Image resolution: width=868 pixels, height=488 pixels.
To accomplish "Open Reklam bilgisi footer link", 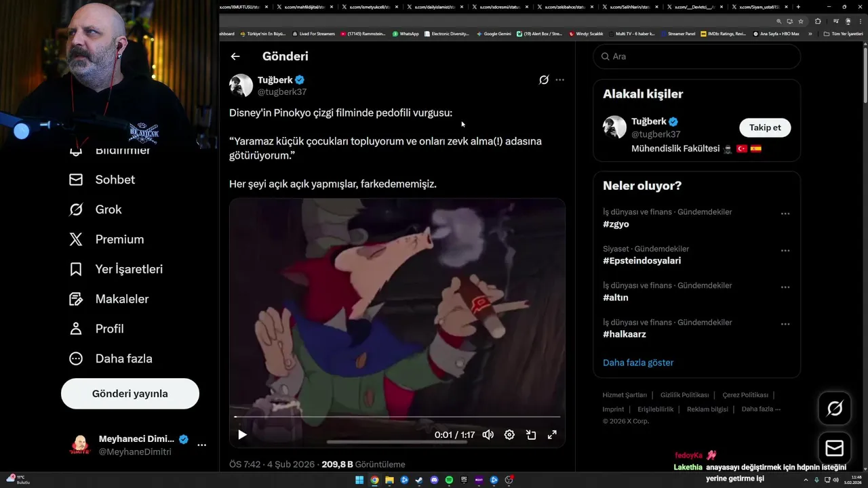I will pos(707,409).
